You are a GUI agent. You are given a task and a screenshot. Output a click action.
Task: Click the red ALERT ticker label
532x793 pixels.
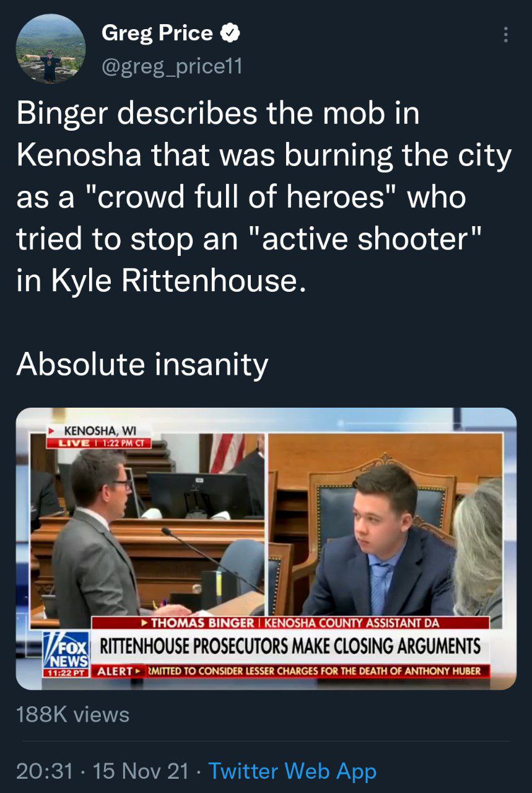pos(119,672)
